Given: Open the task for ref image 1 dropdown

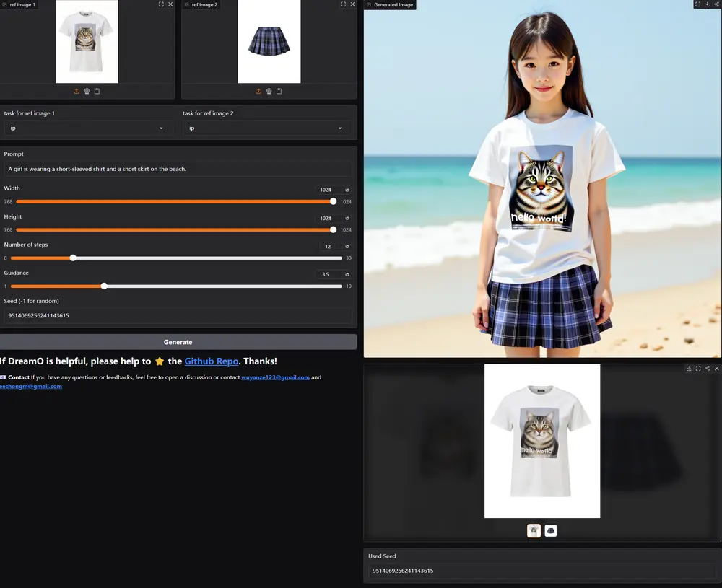Looking at the screenshot, I should 89,128.
